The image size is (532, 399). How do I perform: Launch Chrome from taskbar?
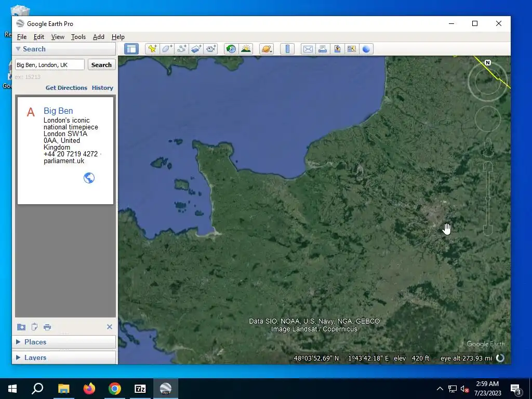115,389
